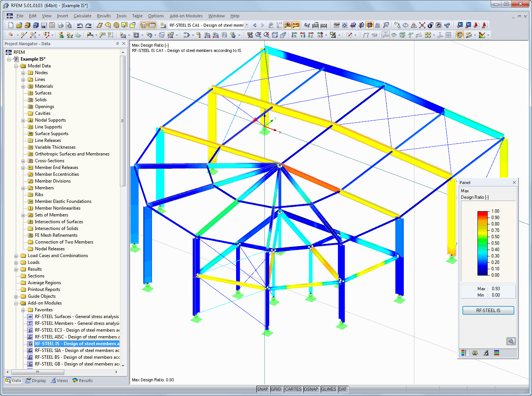Open the colored lines tab in Panel
532x396 pixels.
tap(497, 353)
